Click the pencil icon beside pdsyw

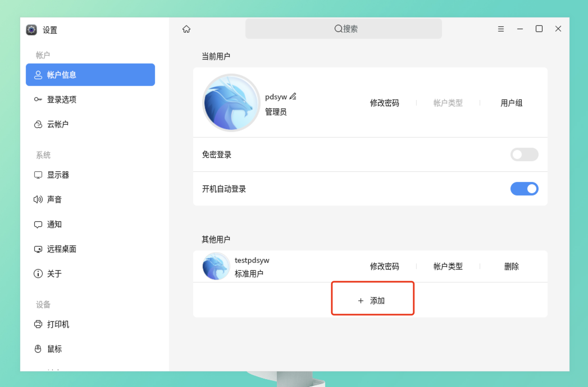coord(293,96)
